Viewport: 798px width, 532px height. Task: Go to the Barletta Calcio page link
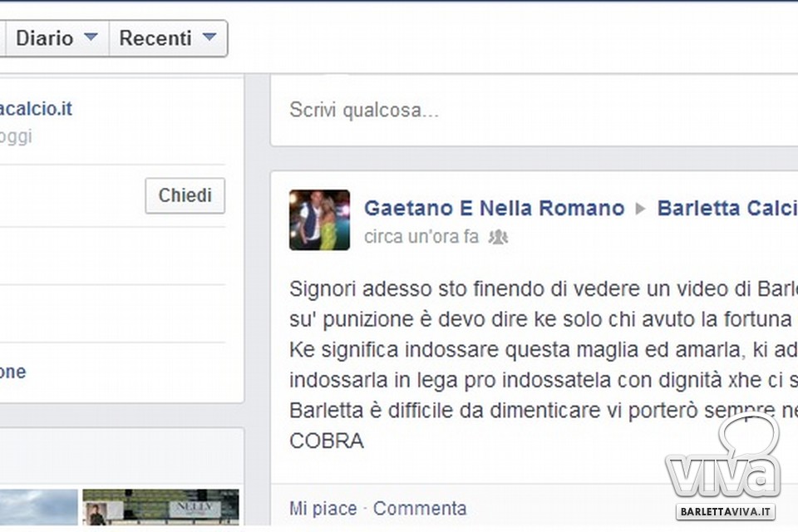[x=727, y=208]
